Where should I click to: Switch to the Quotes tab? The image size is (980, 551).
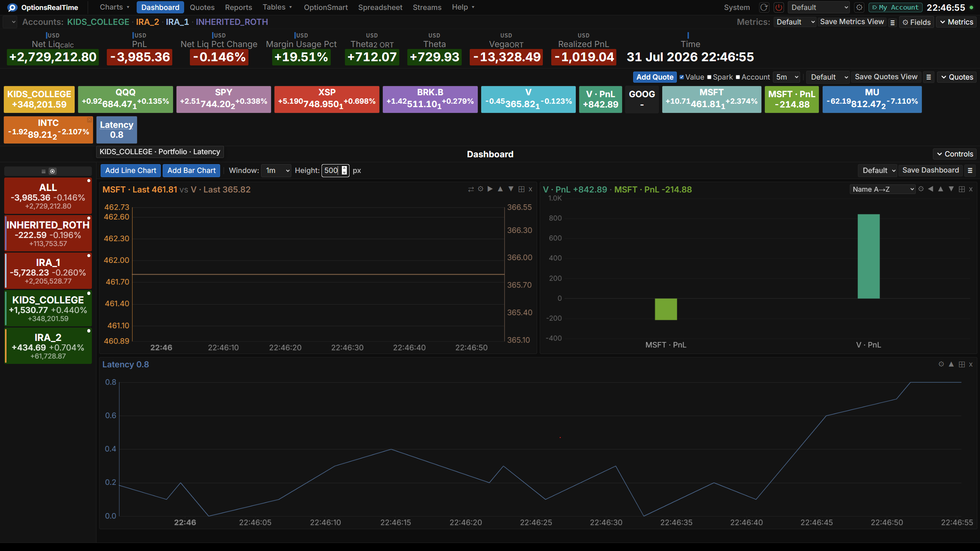click(202, 7)
